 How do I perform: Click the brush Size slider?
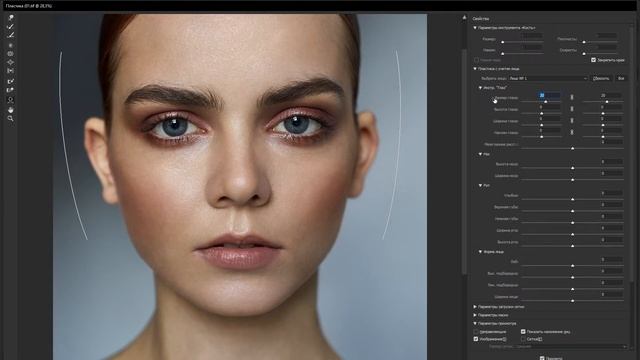pyautogui.click(x=522, y=42)
